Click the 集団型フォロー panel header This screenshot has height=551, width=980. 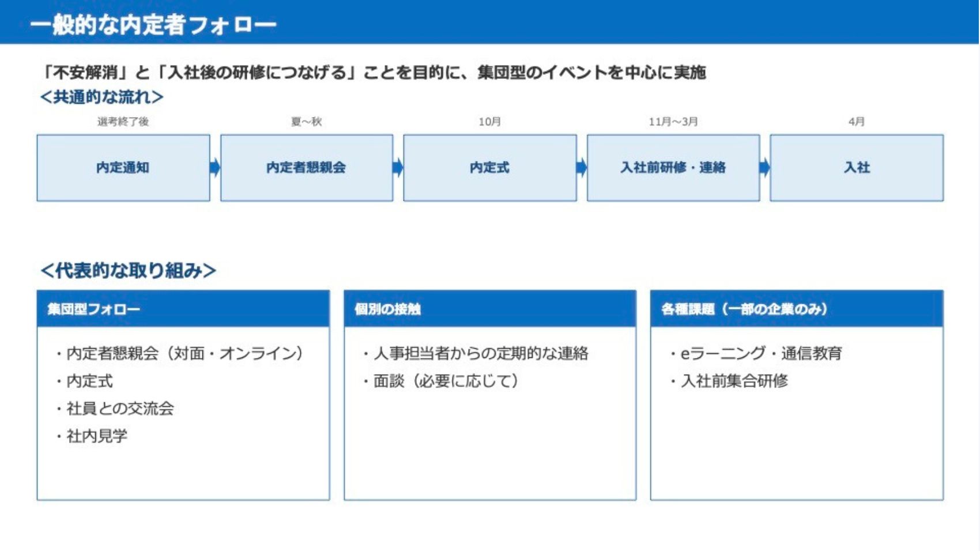tap(183, 309)
